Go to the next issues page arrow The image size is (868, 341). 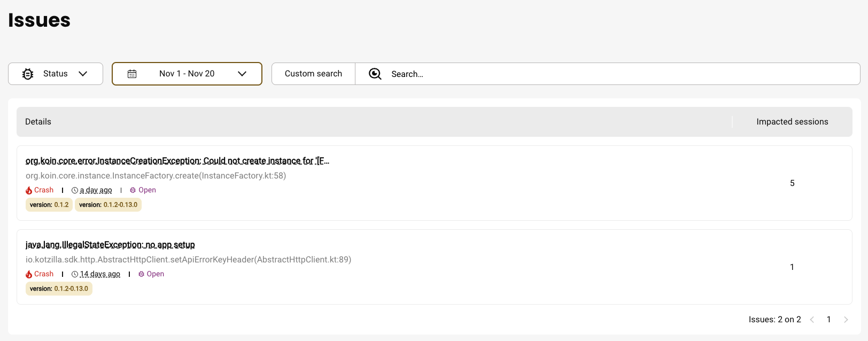click(846, 320)
